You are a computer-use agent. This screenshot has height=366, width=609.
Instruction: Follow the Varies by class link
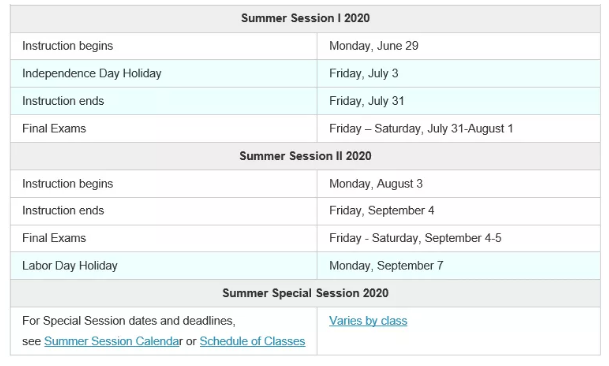(368, 321)
